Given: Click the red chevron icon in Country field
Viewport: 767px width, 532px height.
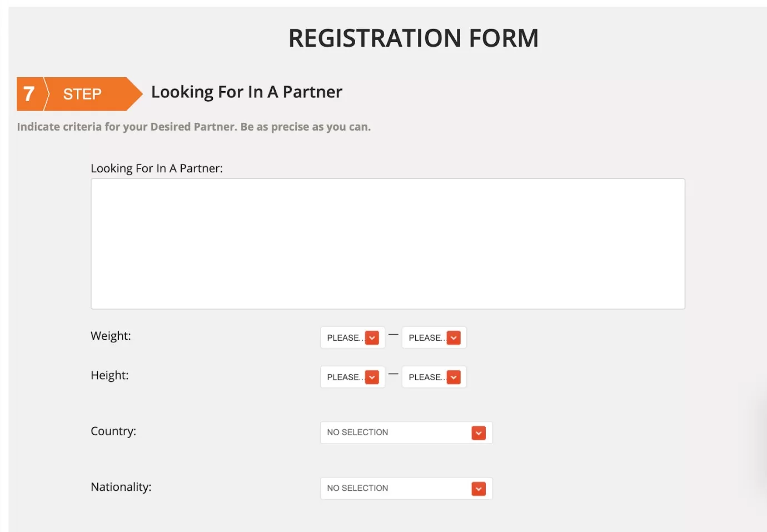Looking at the screenshot, I should [479, 433].
